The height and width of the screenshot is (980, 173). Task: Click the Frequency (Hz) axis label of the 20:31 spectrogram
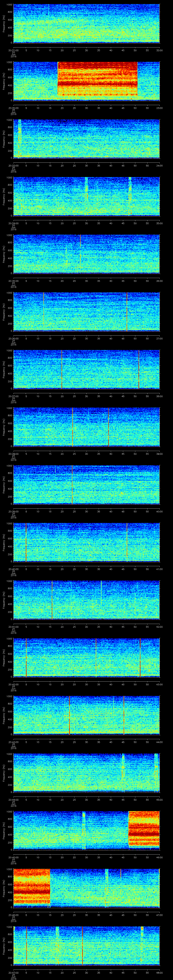[4, 24]
